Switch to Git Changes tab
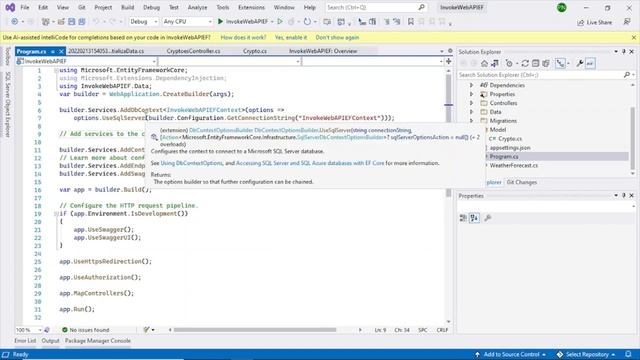 [x=522, y=182]
